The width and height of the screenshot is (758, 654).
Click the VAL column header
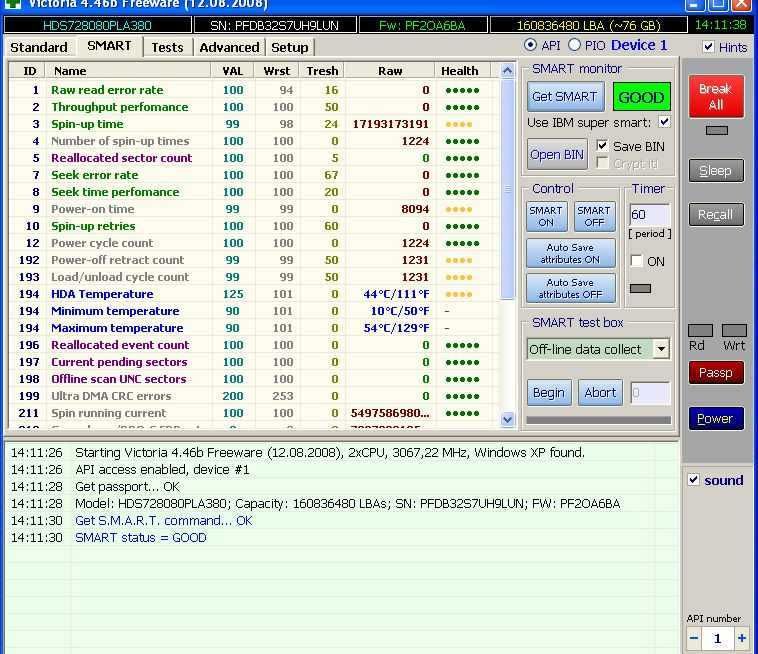coord(233,71)
